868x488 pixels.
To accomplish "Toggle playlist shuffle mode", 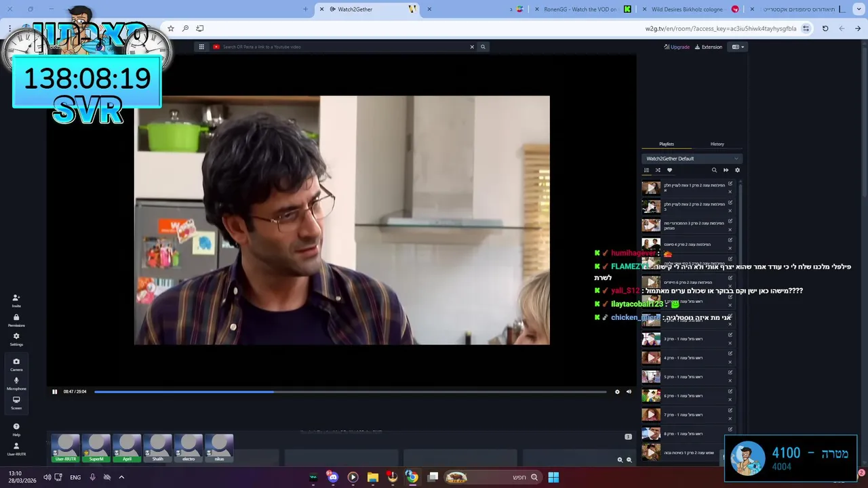I will (x=658, y=170).
